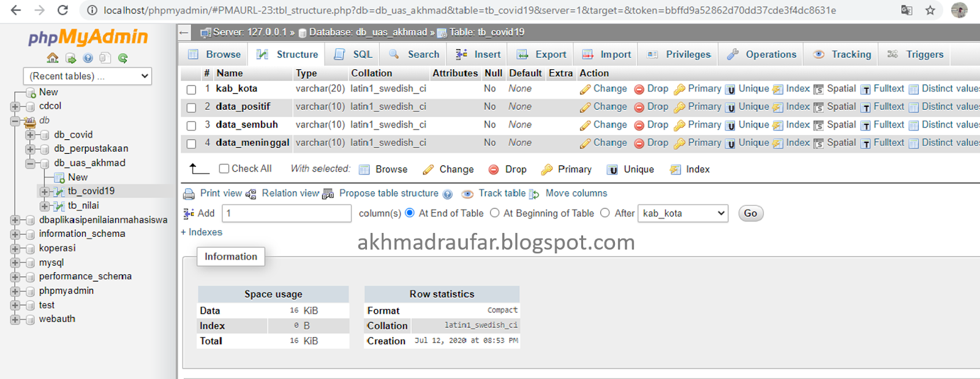Click the translate page icon in the address bar
The width and height of the screenshot is (980, 379).
point(907,10)
